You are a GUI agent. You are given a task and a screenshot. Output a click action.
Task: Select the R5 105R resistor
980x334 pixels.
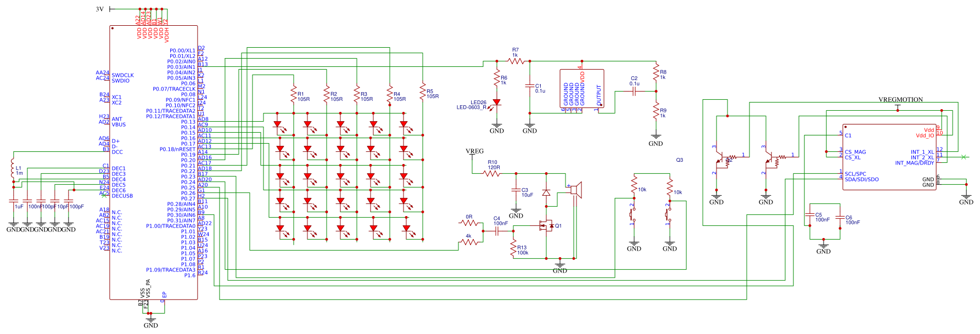[x=423, y=92]
